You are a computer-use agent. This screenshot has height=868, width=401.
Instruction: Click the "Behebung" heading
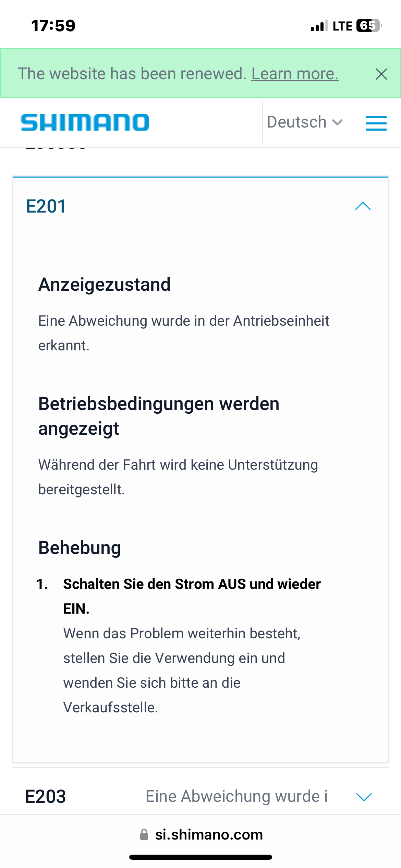80,548
